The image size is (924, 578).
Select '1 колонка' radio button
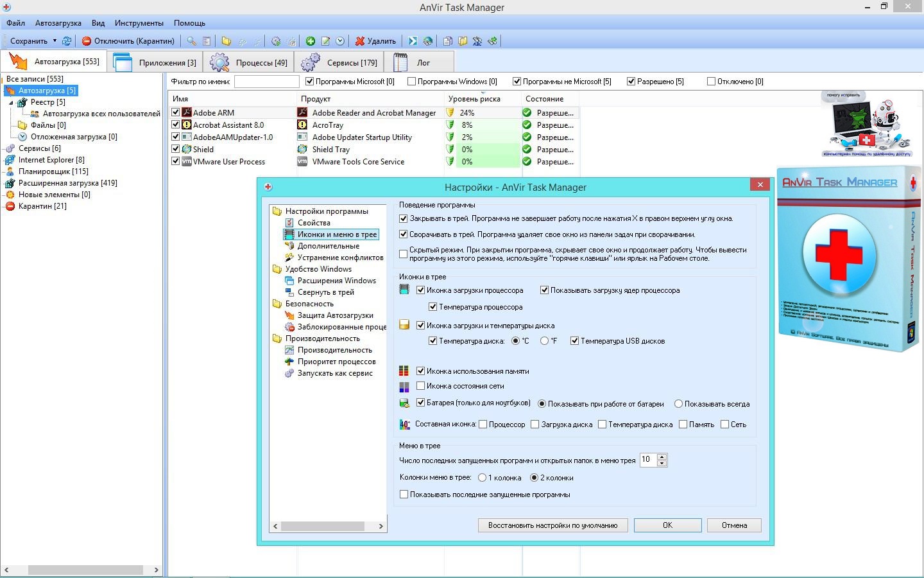(x=482, y=478)
